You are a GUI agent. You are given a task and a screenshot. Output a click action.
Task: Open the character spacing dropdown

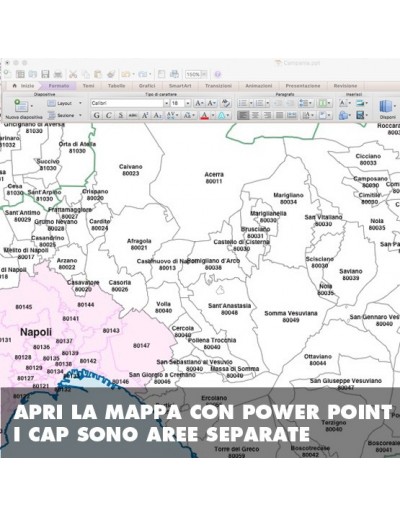click(172, 115)
